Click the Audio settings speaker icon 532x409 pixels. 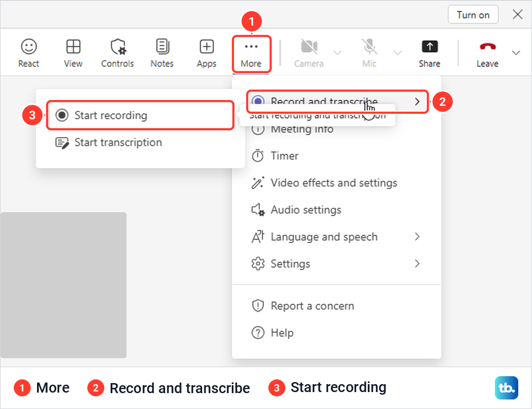pyautogui.click(x=258, y=210)
